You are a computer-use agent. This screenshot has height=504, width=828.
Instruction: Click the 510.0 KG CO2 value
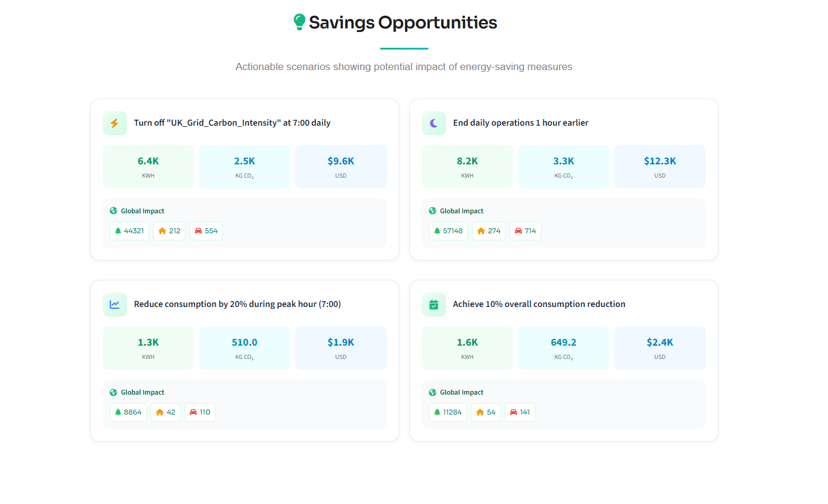pyautogui.click(x=244, y=342)
